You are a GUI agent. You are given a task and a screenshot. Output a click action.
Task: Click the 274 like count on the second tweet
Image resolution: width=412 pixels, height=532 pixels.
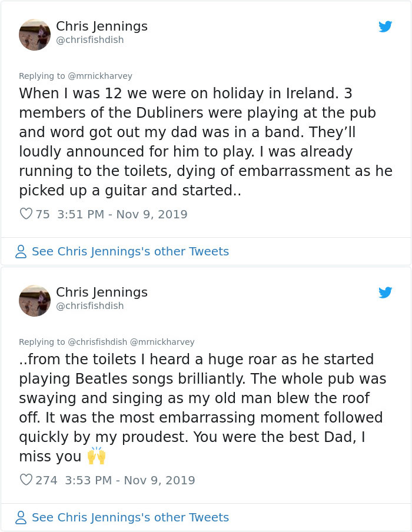point(43,480)
